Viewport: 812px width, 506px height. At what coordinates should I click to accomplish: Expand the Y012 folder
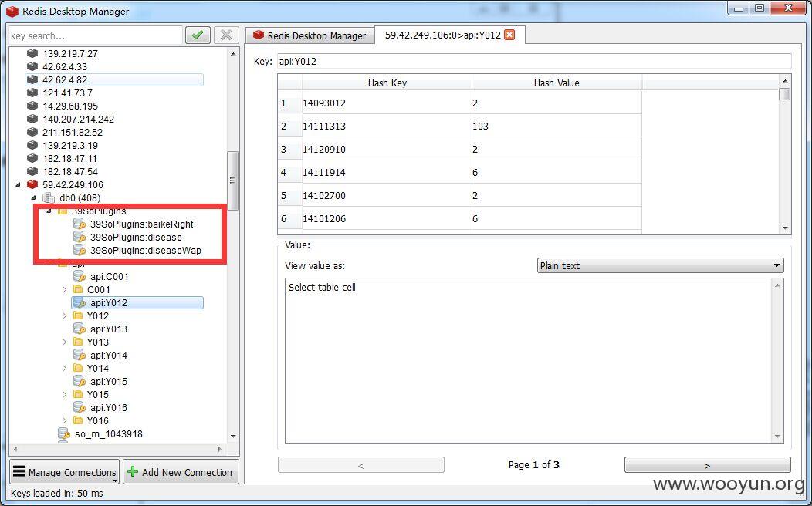(65, 315)
